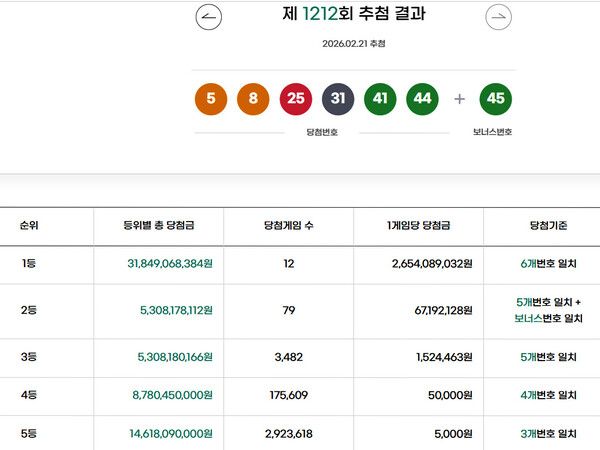Click the 4개번호 일치 criterion
Screen dimensions: 600x450
coord(548,395)
